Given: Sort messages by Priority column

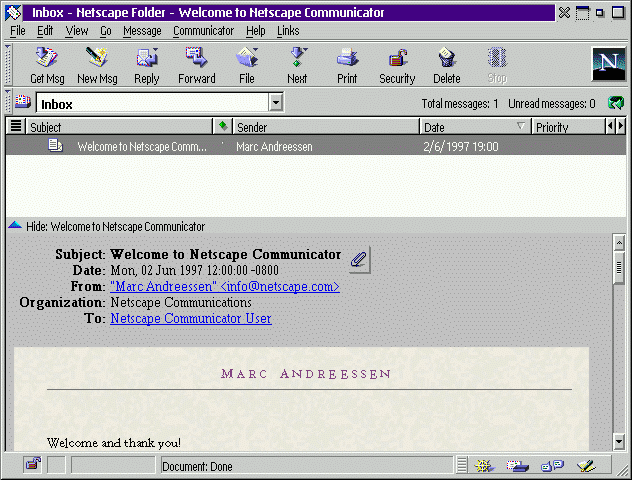Looking at the screenshot, I should pyautogui.click(x=568, y=126).
